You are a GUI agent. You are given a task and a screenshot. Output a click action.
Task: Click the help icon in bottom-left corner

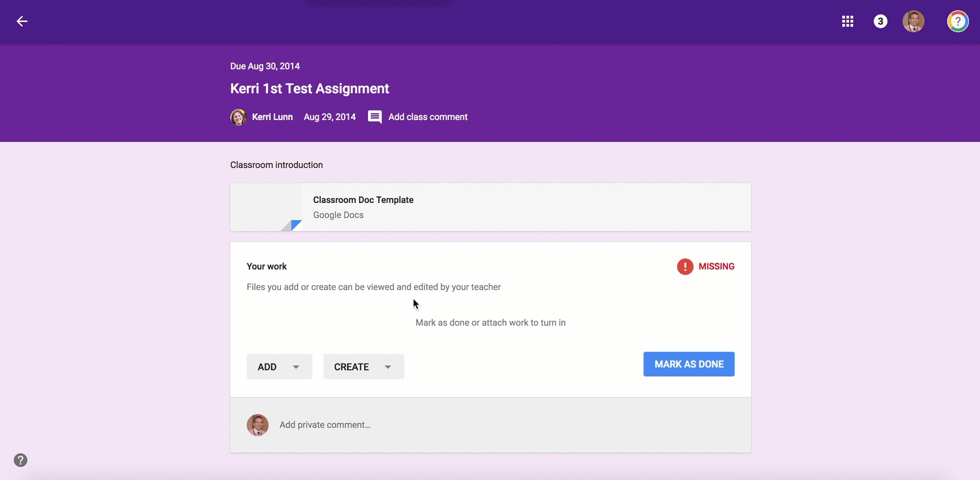pos(21,460)
